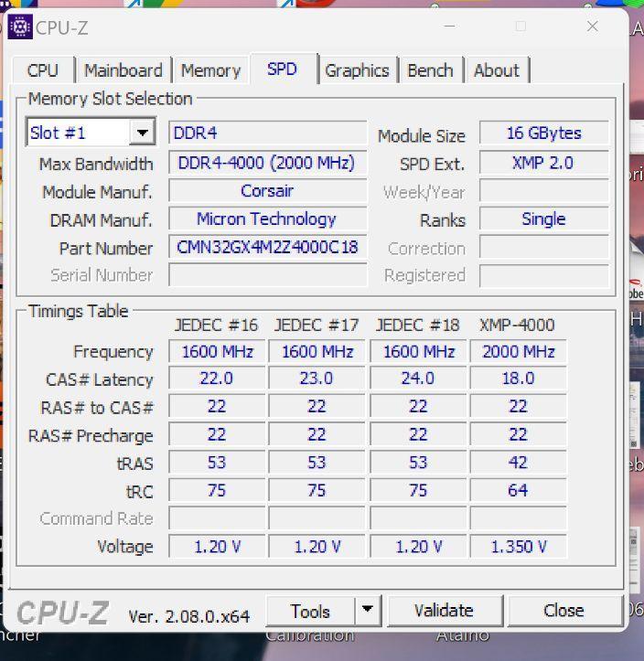Click the XMP 2.0 SPD Ext. value

[x=544, y=163]
